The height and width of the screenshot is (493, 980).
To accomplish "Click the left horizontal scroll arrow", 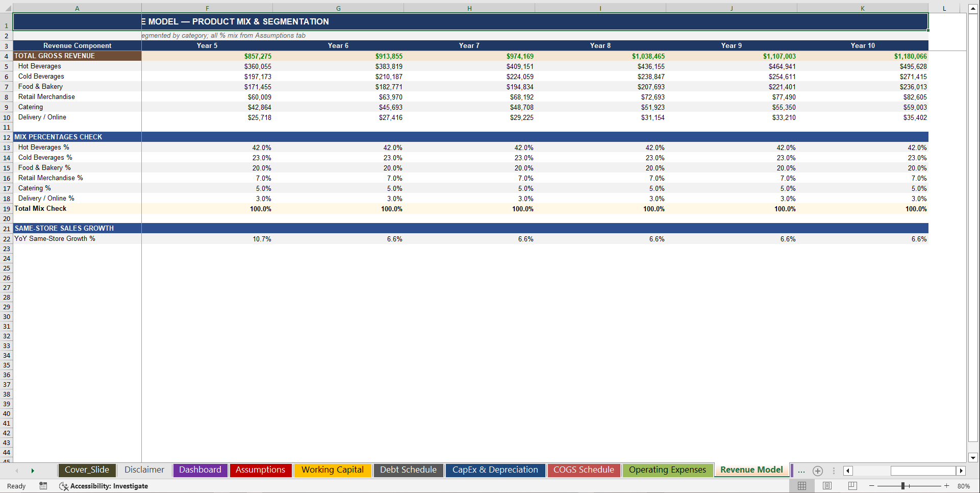I will click(847, 471).
